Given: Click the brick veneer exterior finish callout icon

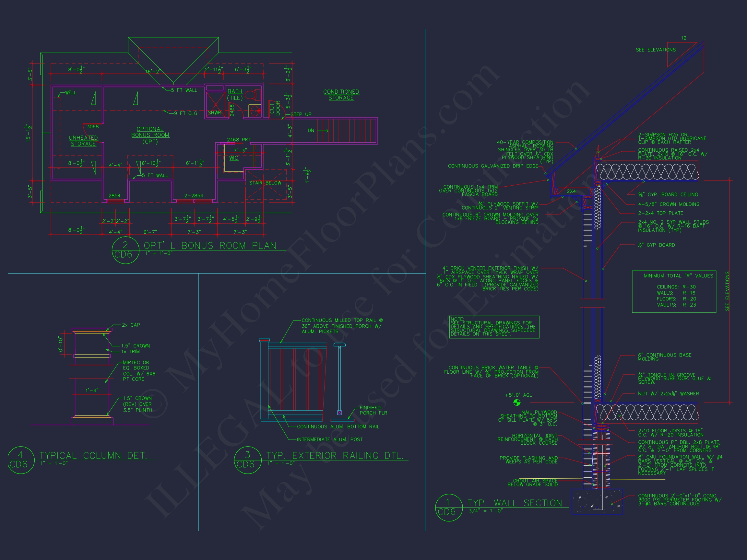Looking at the screenshot, I should click(585, 281).
